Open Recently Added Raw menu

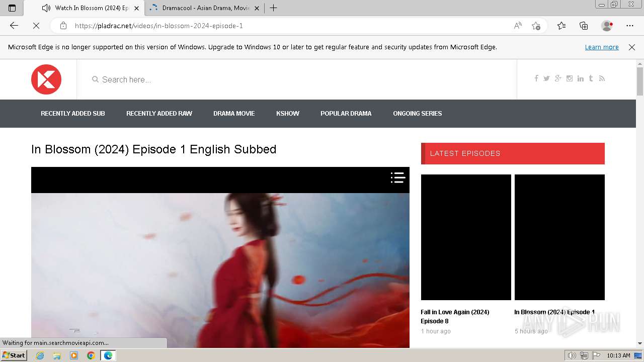point(159,114)
